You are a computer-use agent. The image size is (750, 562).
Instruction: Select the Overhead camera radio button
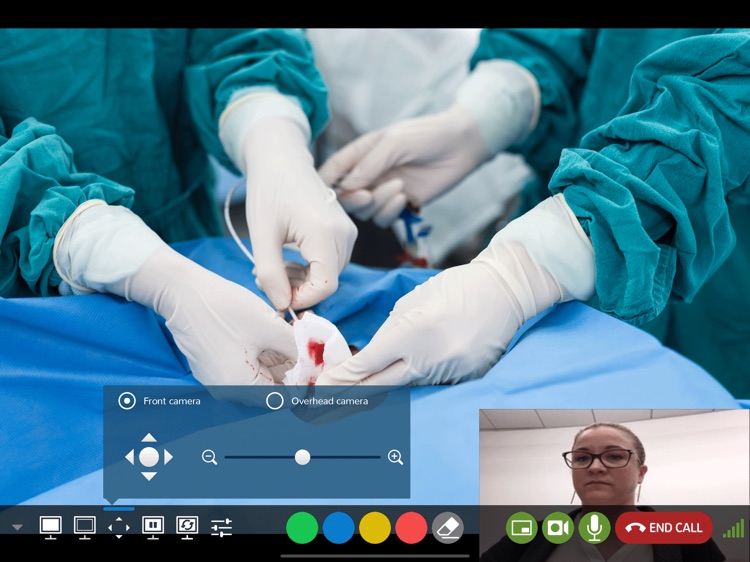(x=275, y=401)
